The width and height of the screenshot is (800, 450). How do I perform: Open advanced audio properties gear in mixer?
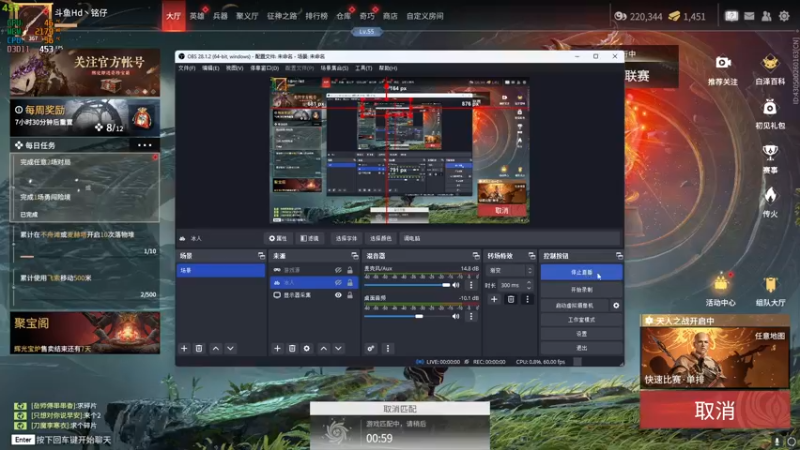click(371, 348)
